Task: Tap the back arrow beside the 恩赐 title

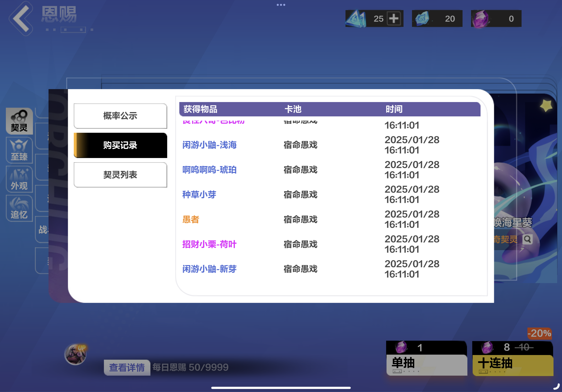Action: (x=21, y=19)
